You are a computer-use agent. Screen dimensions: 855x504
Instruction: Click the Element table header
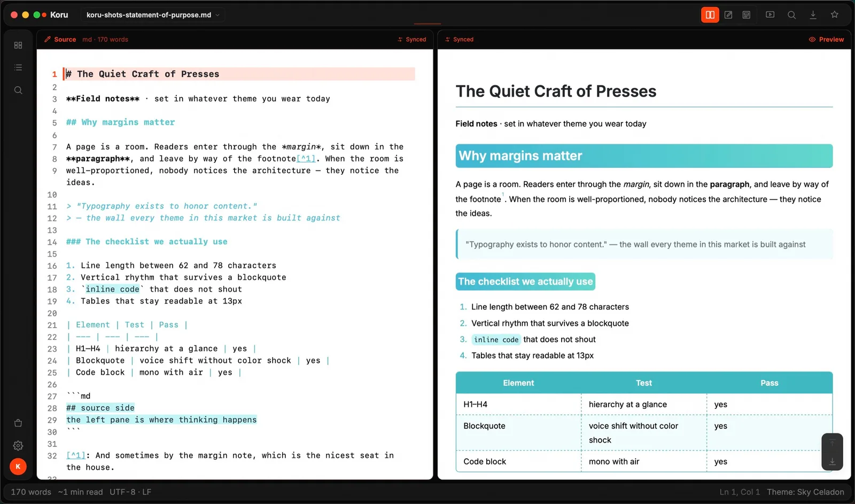518,383
